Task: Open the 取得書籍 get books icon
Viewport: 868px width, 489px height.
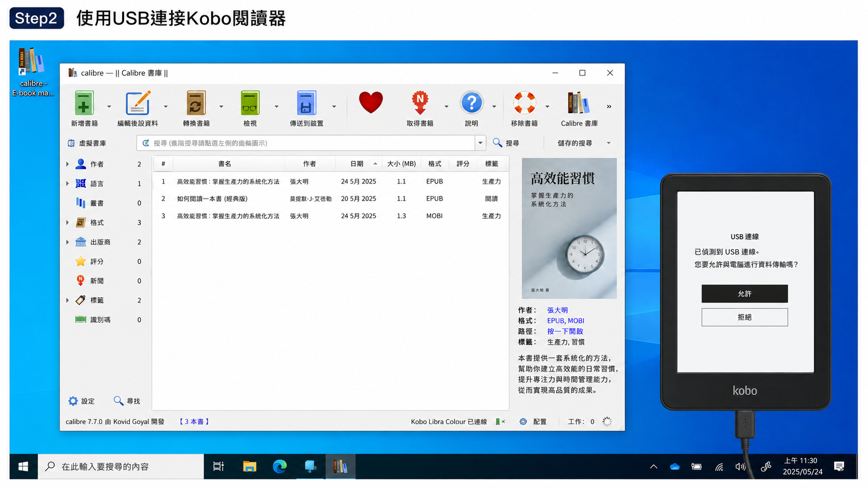Action: pos(420,103)
